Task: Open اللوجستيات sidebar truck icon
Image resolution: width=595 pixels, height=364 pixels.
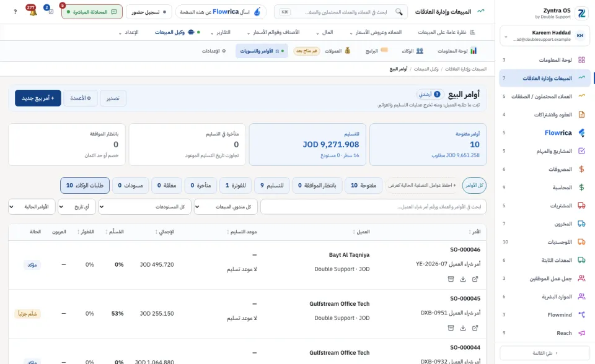Action: tap(581, 242)
